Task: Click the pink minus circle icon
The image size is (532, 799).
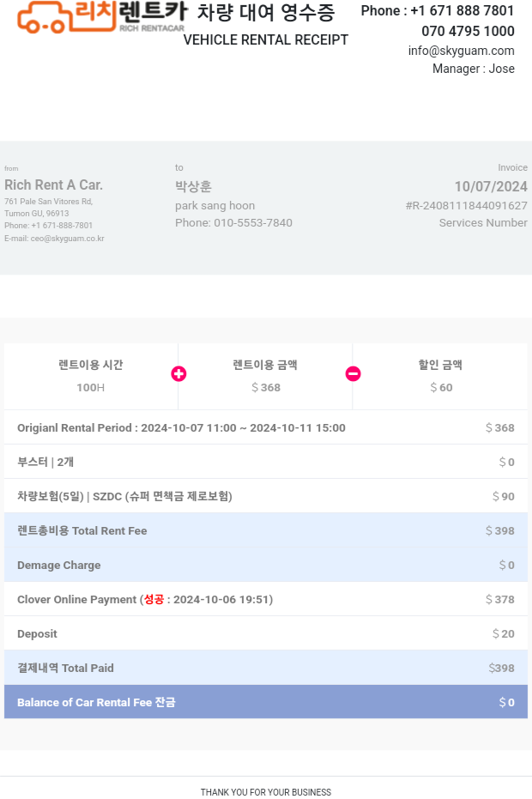Action: coord(353,374)
